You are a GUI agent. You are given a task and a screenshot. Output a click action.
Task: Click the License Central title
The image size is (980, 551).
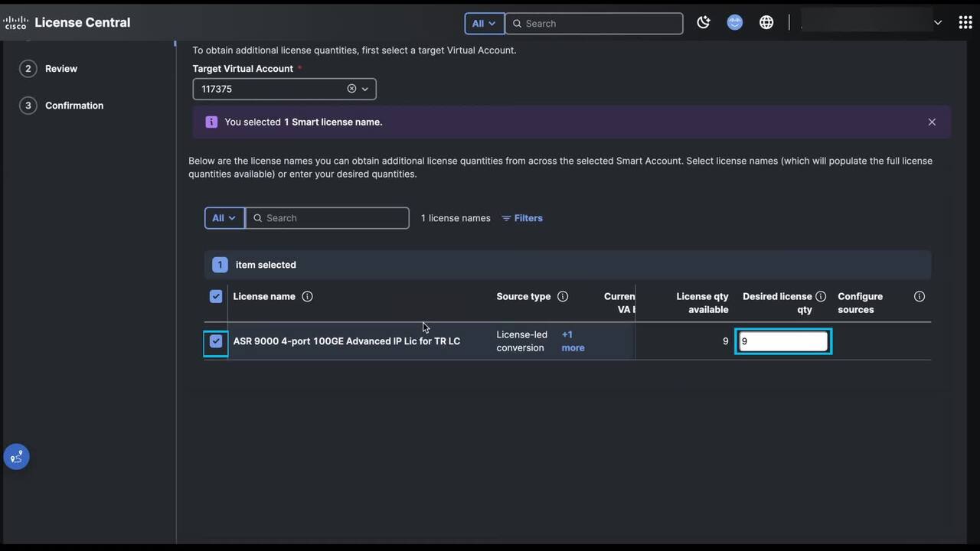[x=83, y=22]
